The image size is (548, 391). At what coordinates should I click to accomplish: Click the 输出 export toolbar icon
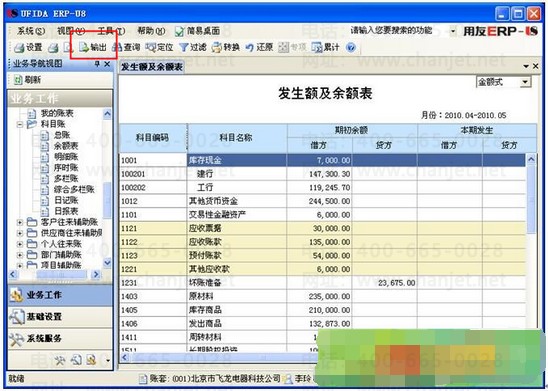[92, 48]
